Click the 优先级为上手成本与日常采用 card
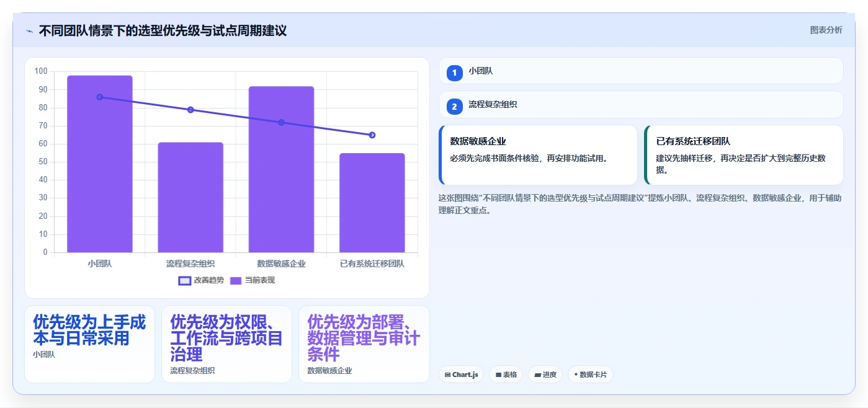868x408 pixels. pos(89,344)
